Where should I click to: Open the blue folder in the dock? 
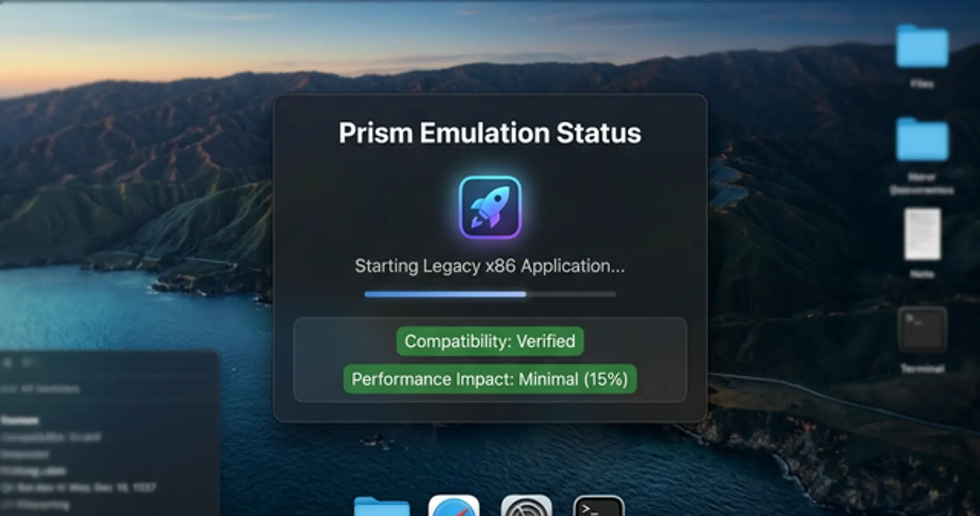[382, 507]
